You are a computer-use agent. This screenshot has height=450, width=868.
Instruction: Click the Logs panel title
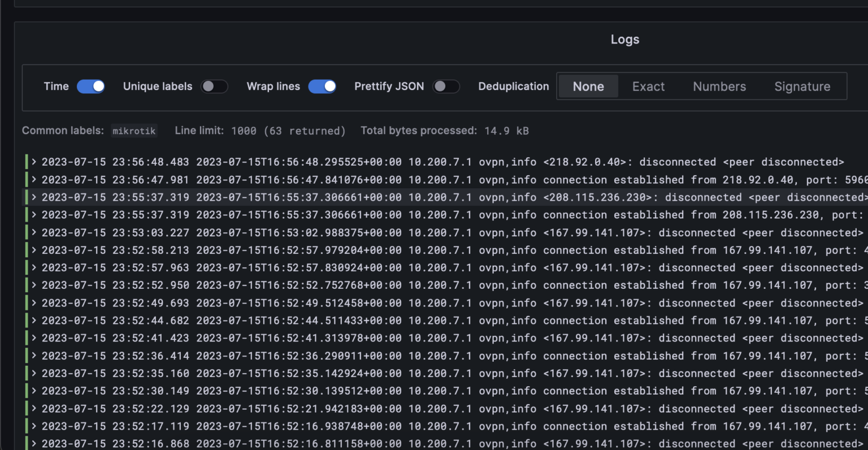624,40
